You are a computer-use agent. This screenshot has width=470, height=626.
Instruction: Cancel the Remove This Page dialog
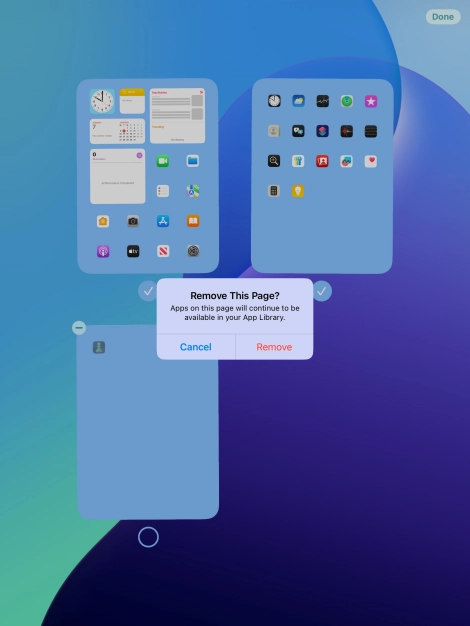pos(196,347)
